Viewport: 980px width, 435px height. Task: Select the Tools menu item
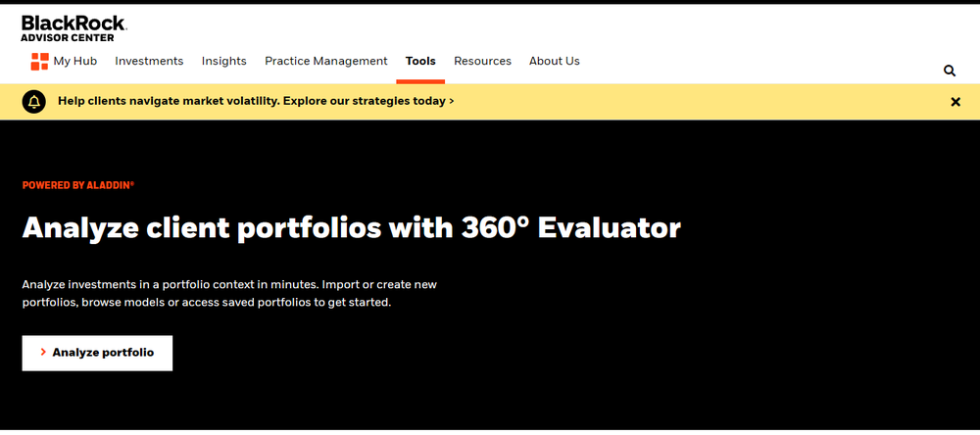click(x=420, y=62)
